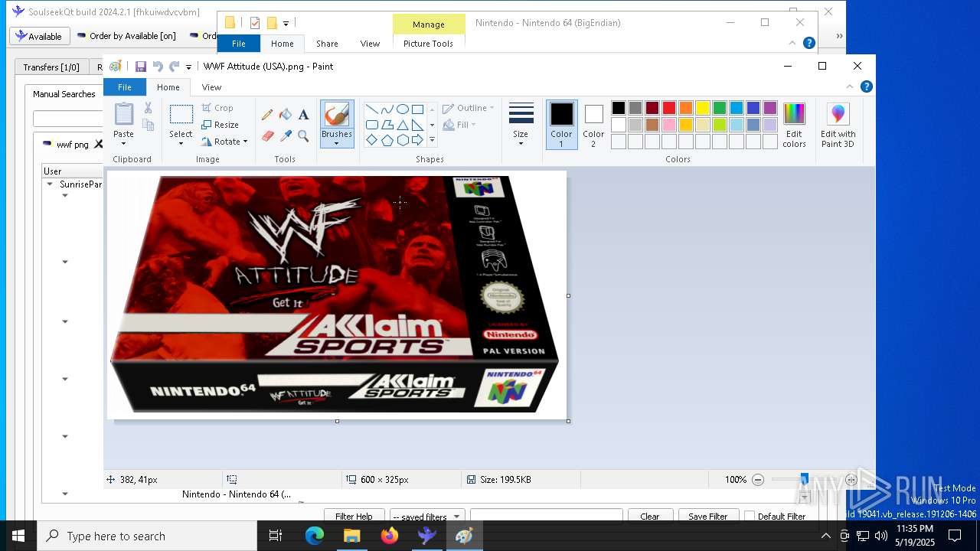The image size is (980, 551).
Task: Select the Color picker eyedropper tool
Action: point(286,136)
